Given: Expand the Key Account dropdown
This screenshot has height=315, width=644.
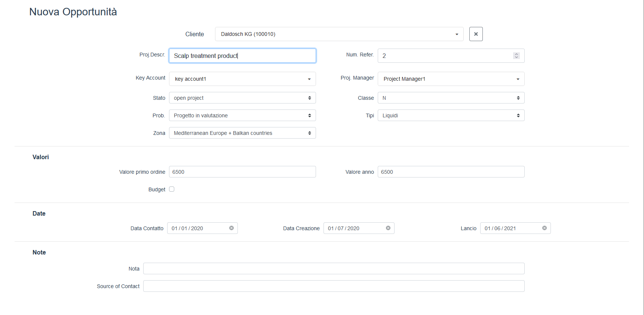Looking at the screenshot, I should (242, 79).
